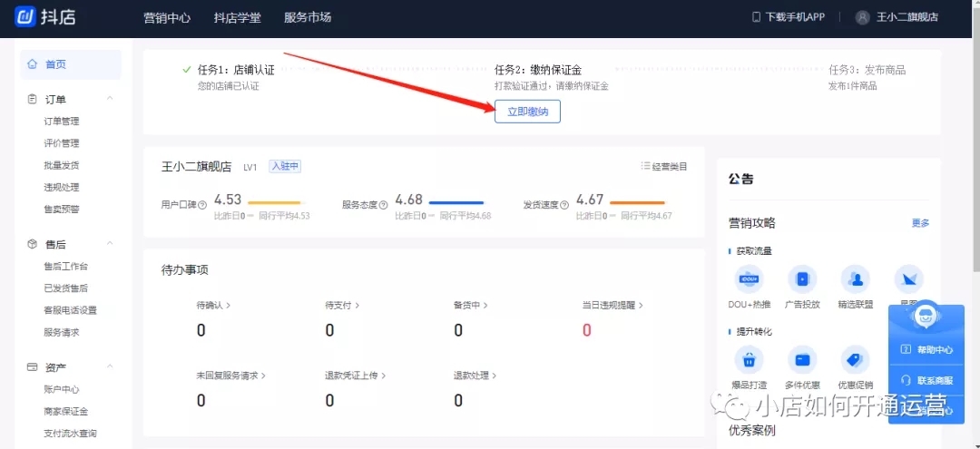Open the 广告投放 icon
The height and width of the screenshot is (449, 980).
[x=802, y=279]
